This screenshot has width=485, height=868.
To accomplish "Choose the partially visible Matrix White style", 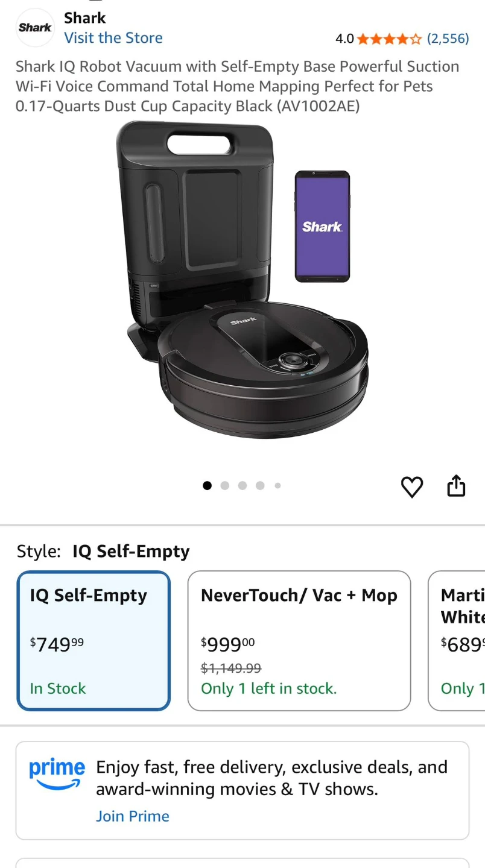I will point(457,641).
